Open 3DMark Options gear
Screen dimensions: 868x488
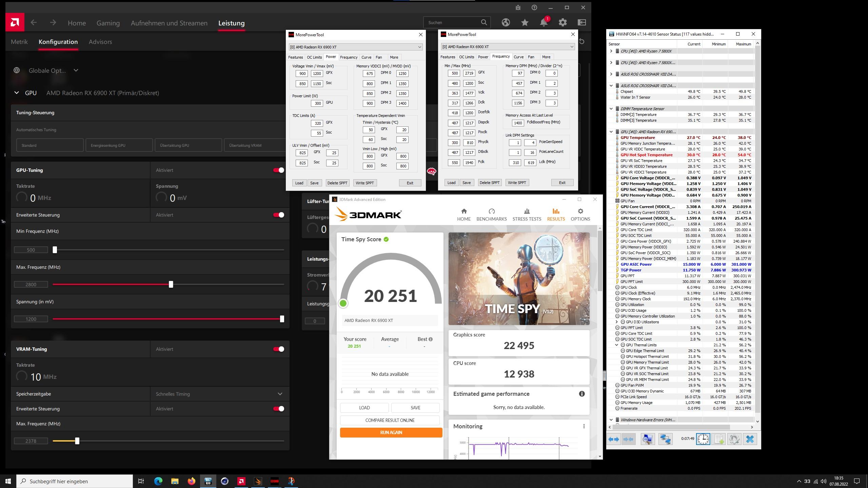pos(580,215)
